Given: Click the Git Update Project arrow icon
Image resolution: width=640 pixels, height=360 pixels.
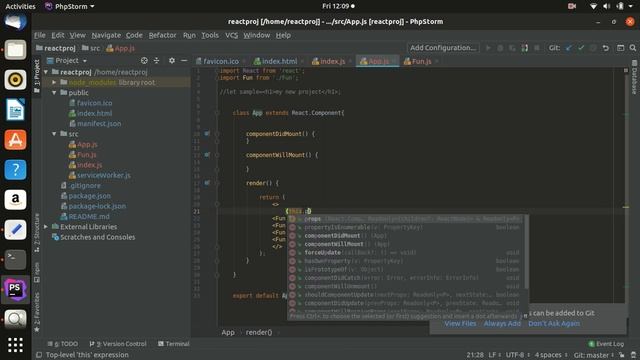Looking at the screenshot, I should [569, 48].
